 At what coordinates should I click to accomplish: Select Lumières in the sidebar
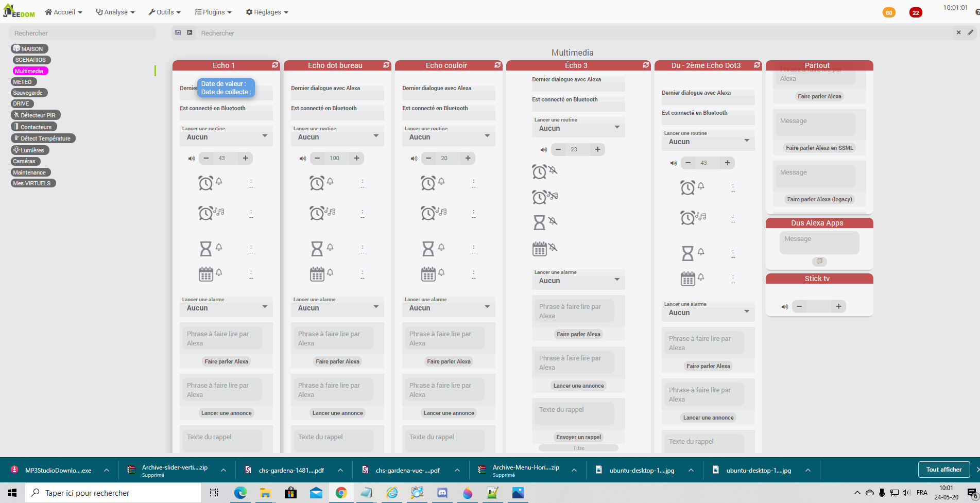[30, 150]
